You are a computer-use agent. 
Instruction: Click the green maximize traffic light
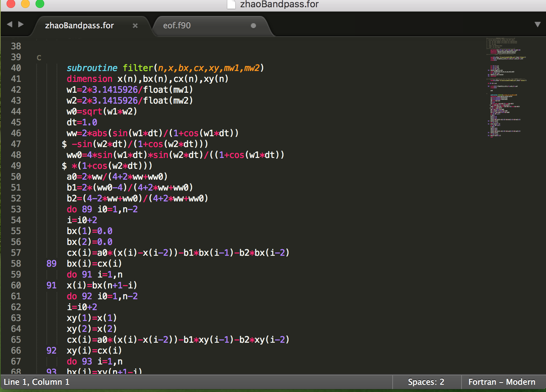click(x=39, y=4)
